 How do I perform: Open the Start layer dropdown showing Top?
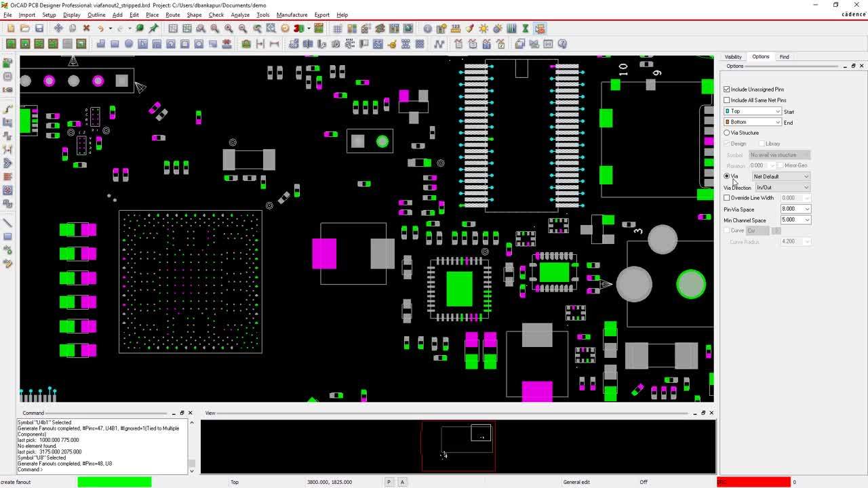(778, 110)
